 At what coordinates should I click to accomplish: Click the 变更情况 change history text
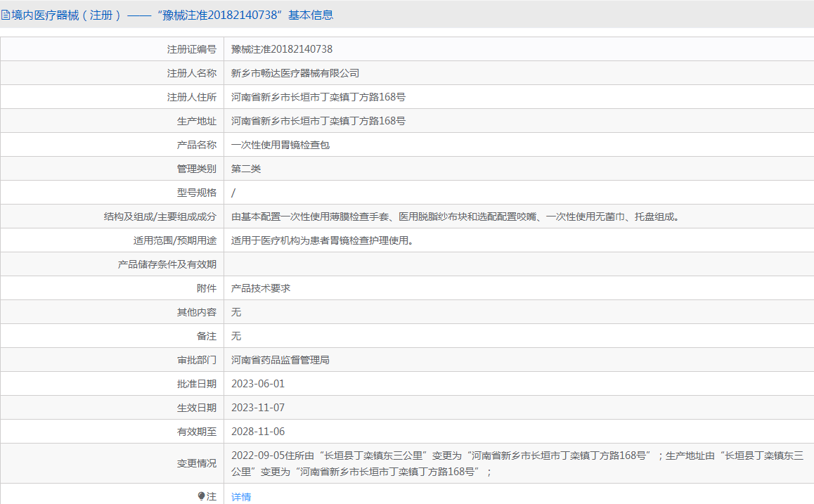pos(512,463)
